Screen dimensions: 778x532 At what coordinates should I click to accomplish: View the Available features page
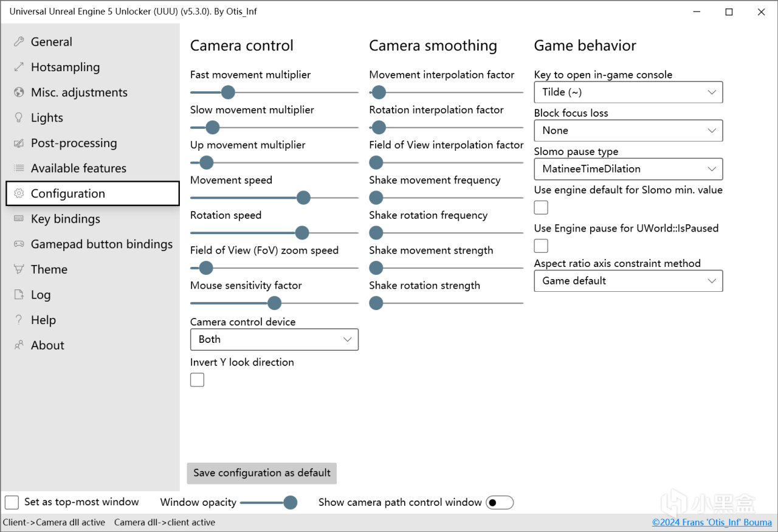point(92,168)
